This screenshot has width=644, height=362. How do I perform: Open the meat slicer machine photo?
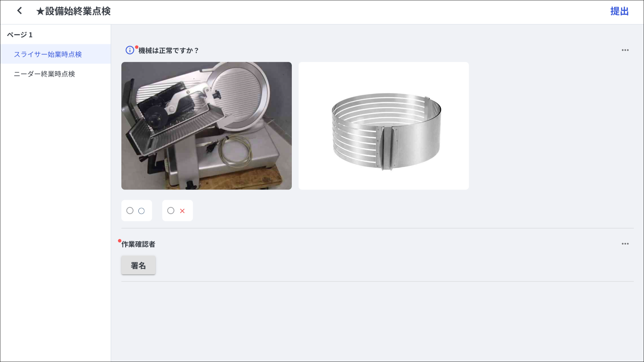[207, 126]
